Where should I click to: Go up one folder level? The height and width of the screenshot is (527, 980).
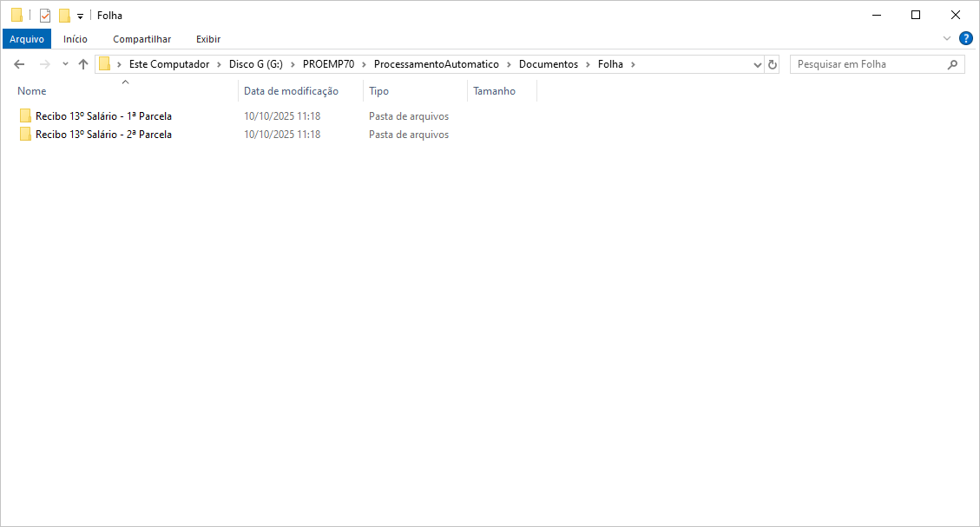tap(83, 64)
